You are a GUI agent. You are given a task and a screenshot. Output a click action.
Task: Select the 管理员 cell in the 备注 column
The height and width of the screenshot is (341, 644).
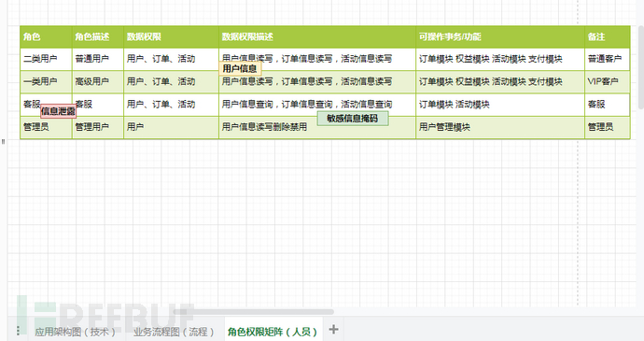(x=608, y=127)
